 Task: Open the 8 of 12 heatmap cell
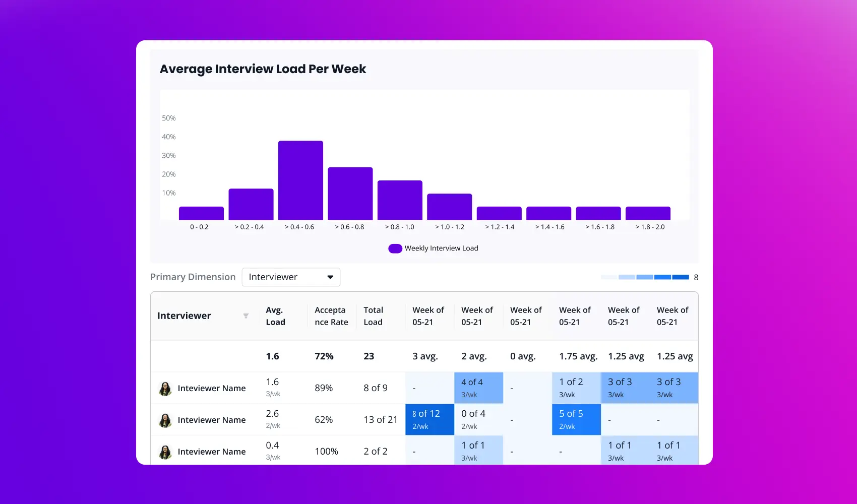tap(430, 419)
